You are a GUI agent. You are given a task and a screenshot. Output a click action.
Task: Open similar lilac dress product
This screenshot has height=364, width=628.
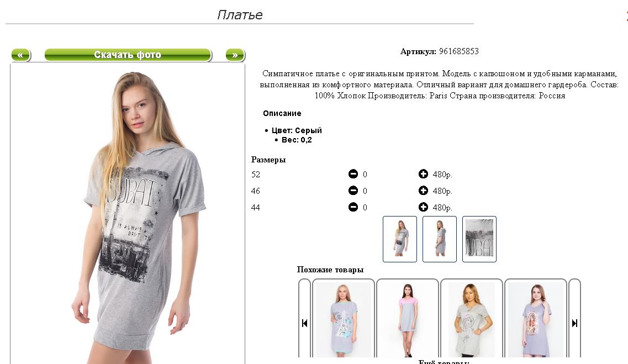point(535,319)
